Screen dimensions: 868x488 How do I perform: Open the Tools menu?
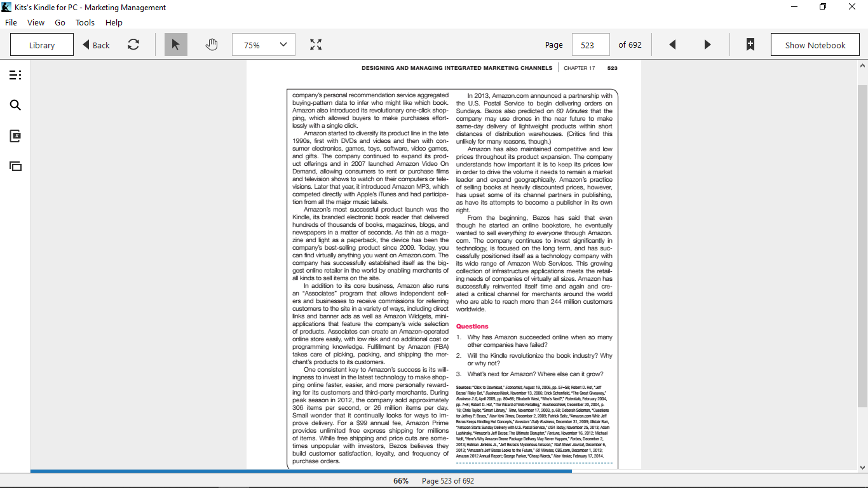tap(85, 22)
